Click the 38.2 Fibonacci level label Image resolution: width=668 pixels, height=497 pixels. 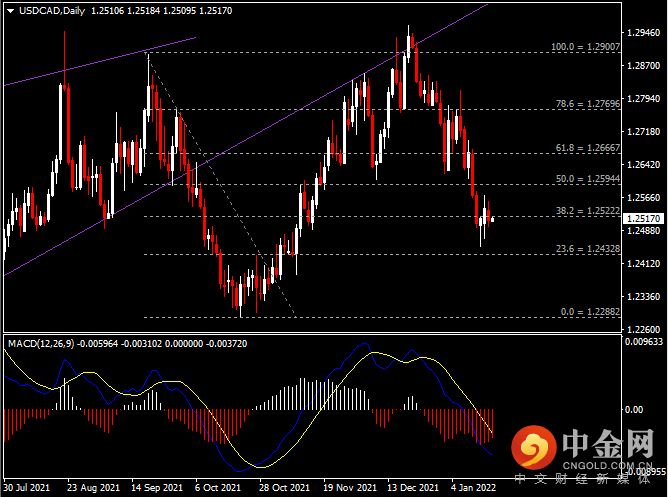[587, 211]
